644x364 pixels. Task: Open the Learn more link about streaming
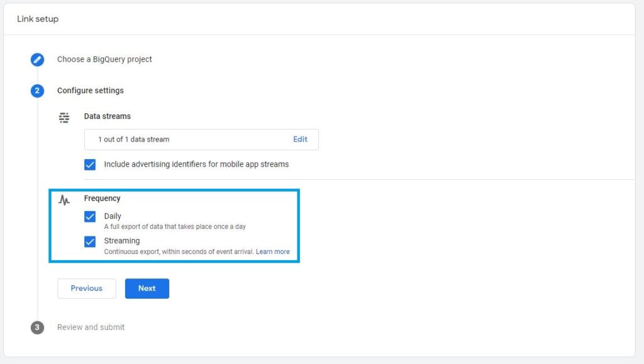[273, 251]
